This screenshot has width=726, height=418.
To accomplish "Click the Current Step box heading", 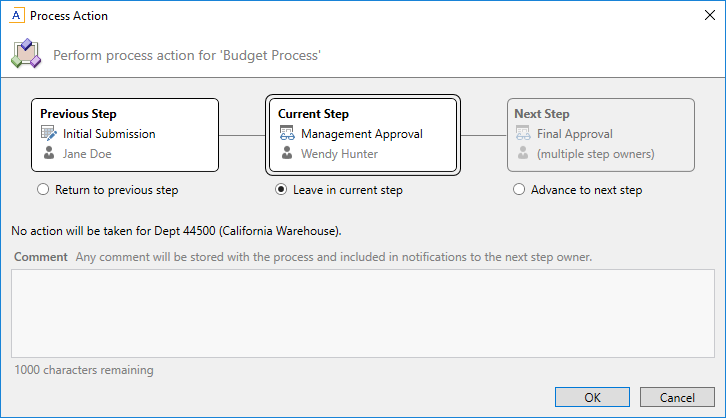I will 313,114.
